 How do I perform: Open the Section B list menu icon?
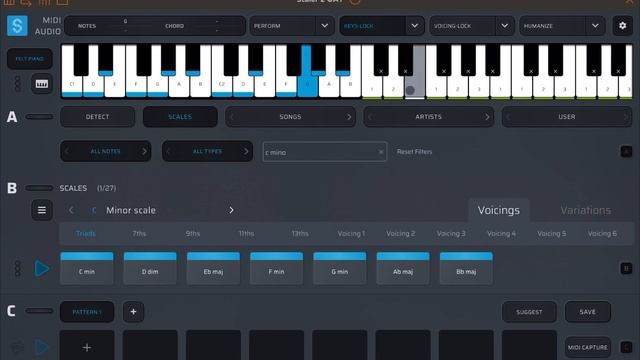[x=42, y=210]
